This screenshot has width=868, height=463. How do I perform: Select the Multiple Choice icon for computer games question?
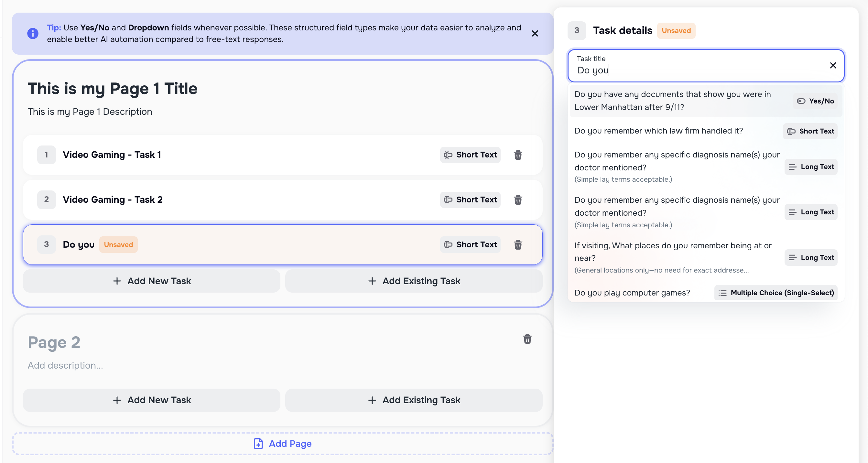pos(723,293)
